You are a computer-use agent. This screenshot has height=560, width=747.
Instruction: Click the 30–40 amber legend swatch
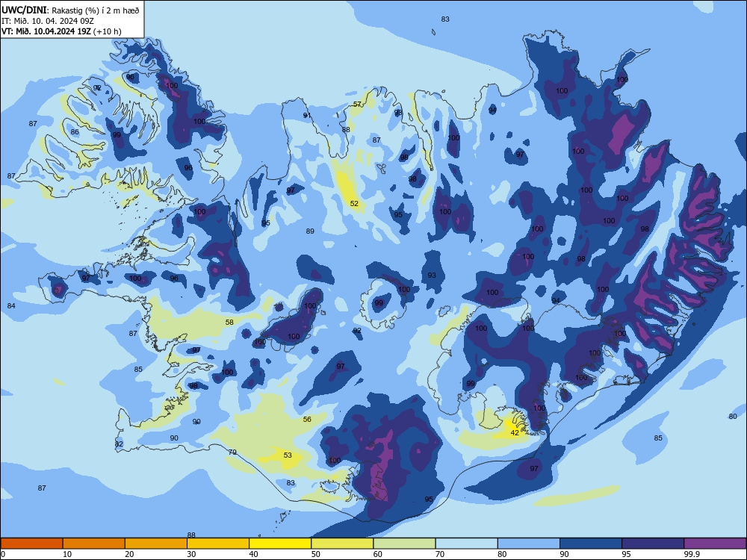coord(218,544)
